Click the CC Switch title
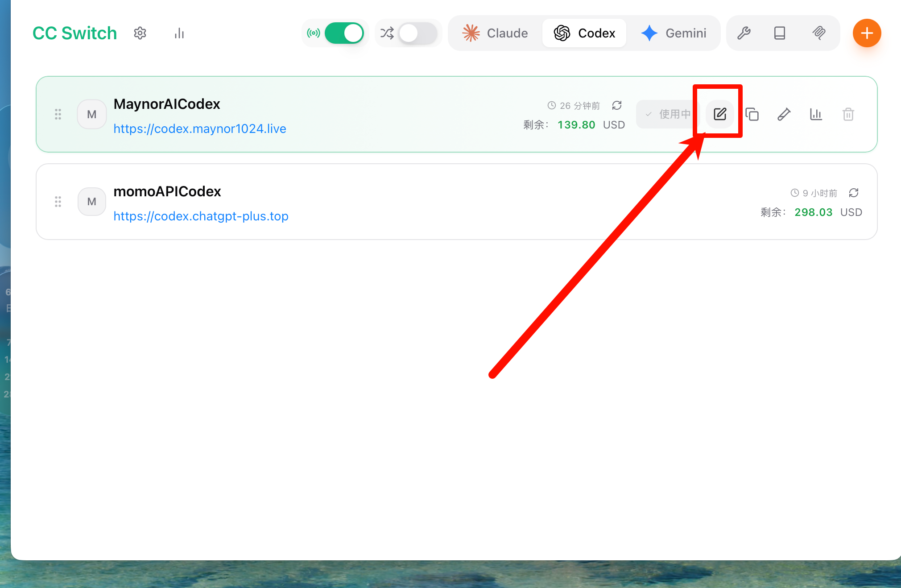 click(x=74, y=33)
